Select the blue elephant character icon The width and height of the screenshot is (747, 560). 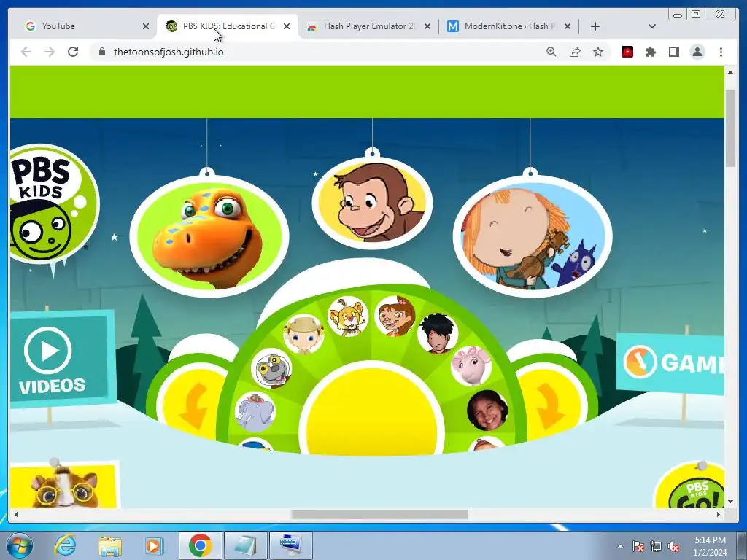click(x=255, y=412)
